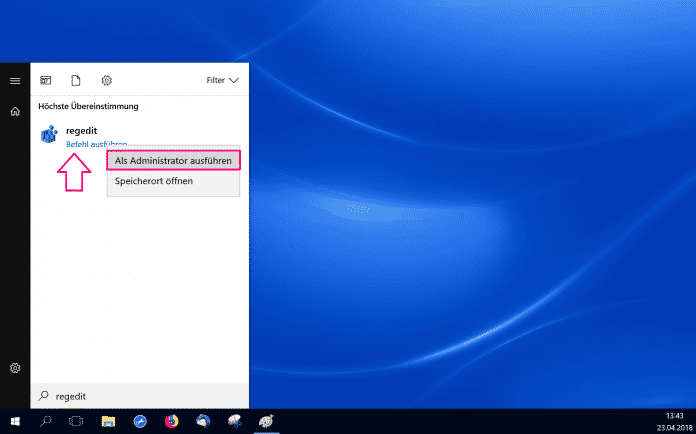This screenshot has width=696, height=434.
Task: Click the regedit blue cube icon
Action: [x=49, y=136]
